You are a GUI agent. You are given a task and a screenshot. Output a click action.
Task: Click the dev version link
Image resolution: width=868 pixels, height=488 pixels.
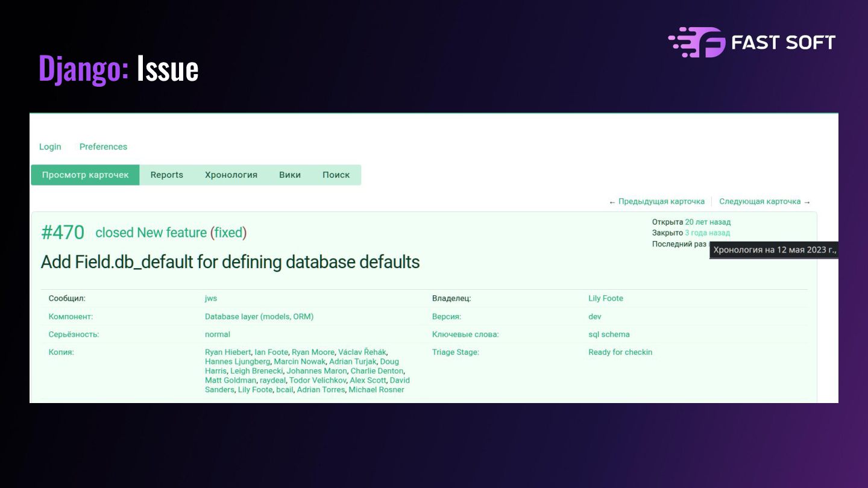pos(595,316)
